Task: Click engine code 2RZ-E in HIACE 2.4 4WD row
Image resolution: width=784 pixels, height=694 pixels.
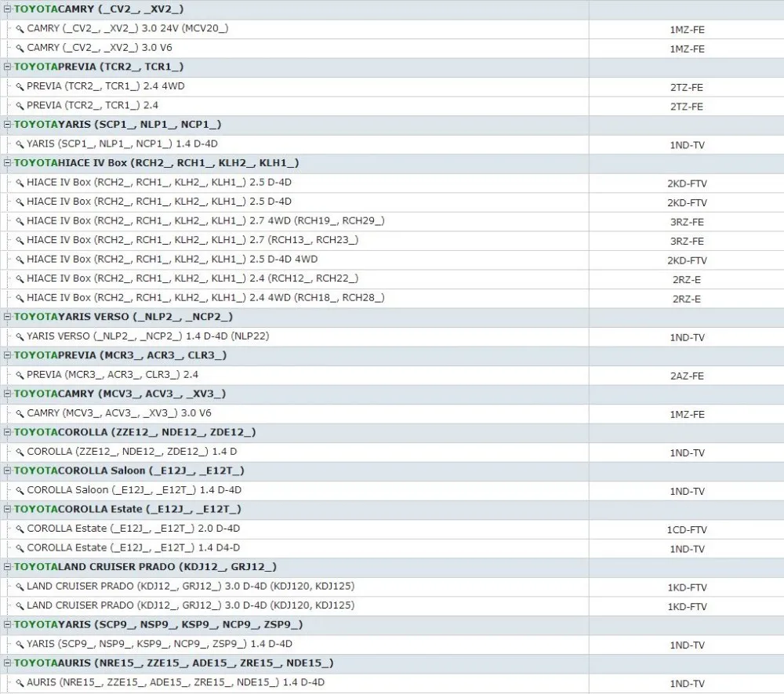Action: [x=687, y=299]
